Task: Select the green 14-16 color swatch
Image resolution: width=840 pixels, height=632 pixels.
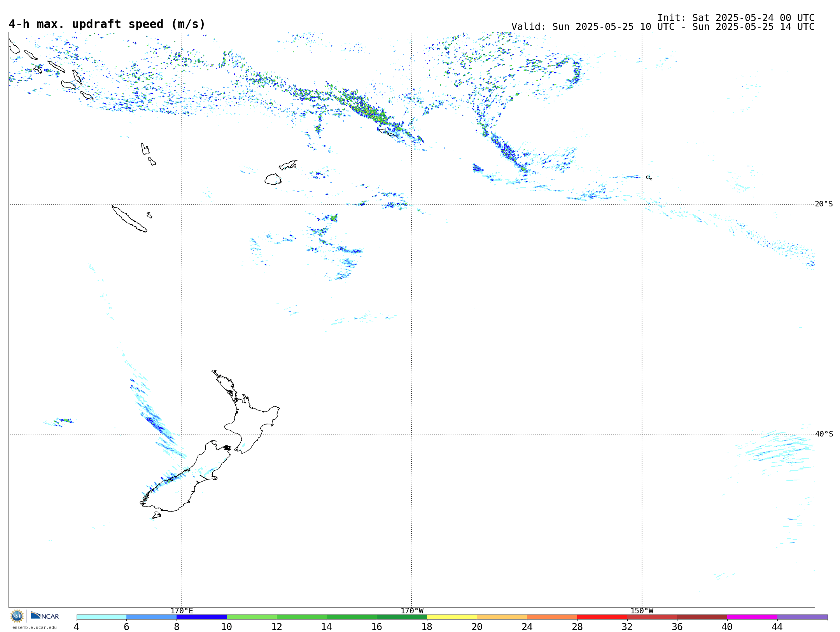Action: (x=352, y=617)
